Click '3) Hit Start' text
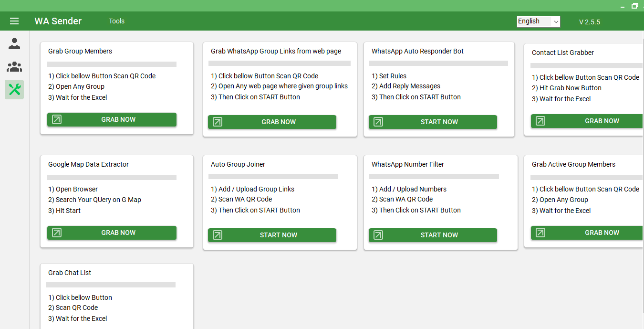644x329 pixels. coord(64,211)
